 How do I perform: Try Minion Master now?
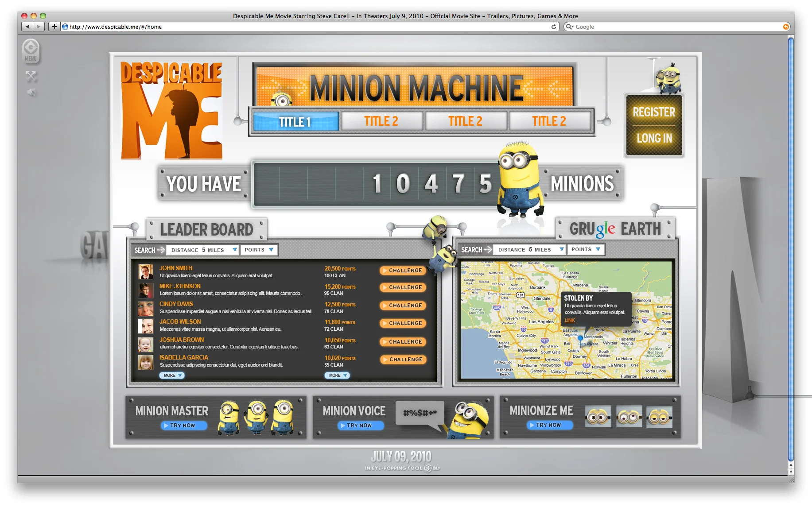click(x=183, y=426)
